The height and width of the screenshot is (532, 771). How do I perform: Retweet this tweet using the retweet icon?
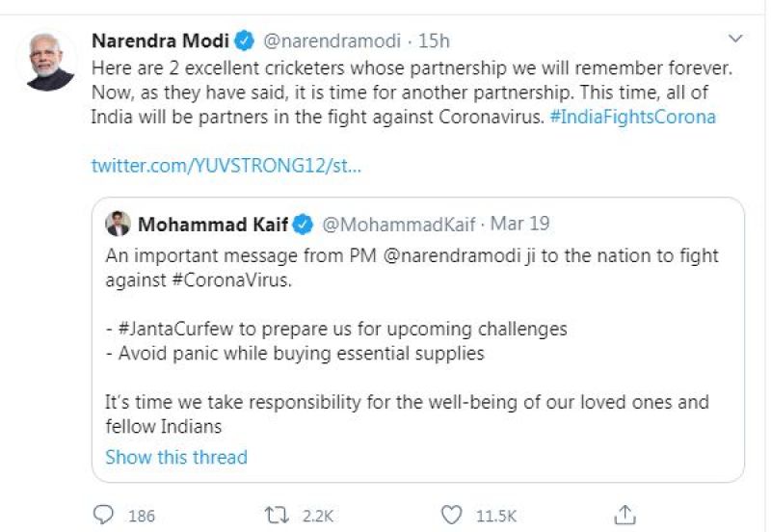pyautogui.click(x=278, y=515)
